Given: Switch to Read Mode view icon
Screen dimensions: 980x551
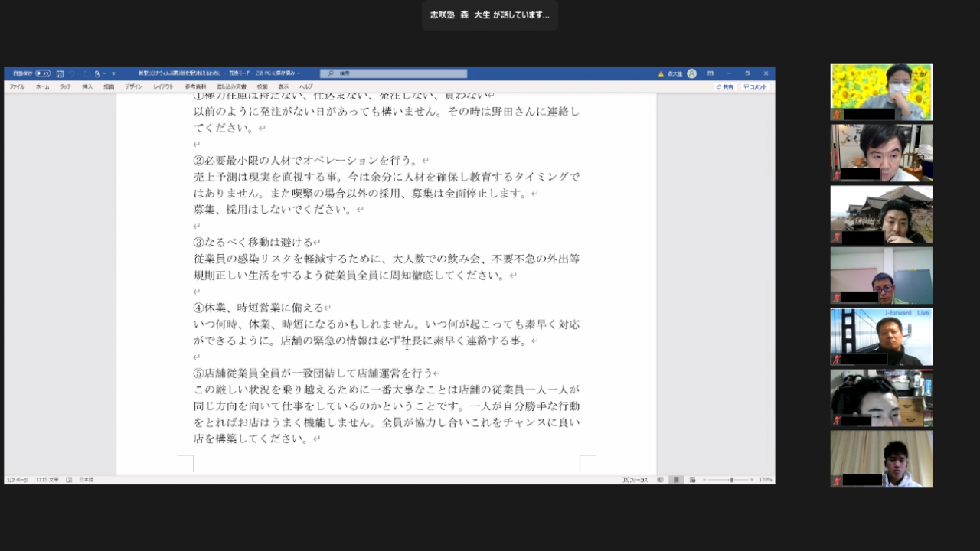Looking at the screenshot, I should [x=660, y=480].
